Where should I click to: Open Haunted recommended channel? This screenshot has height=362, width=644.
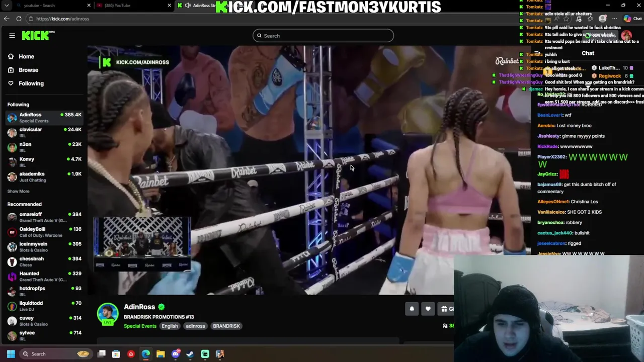(44, 277)
